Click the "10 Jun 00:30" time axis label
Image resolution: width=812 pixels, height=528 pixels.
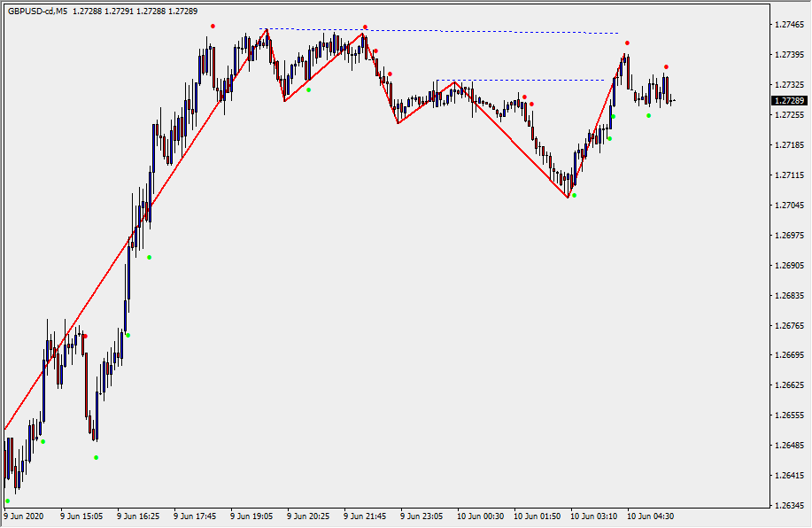point(482,516)
